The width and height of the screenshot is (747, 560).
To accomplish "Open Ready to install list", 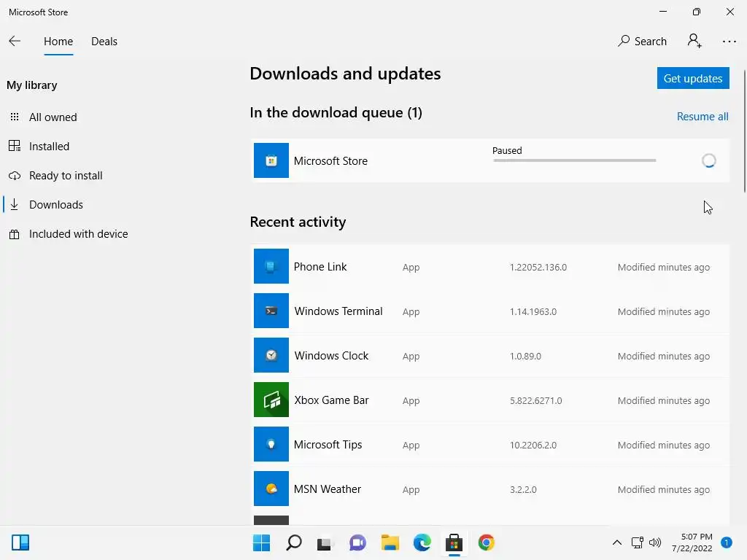I will coord(66,176).
